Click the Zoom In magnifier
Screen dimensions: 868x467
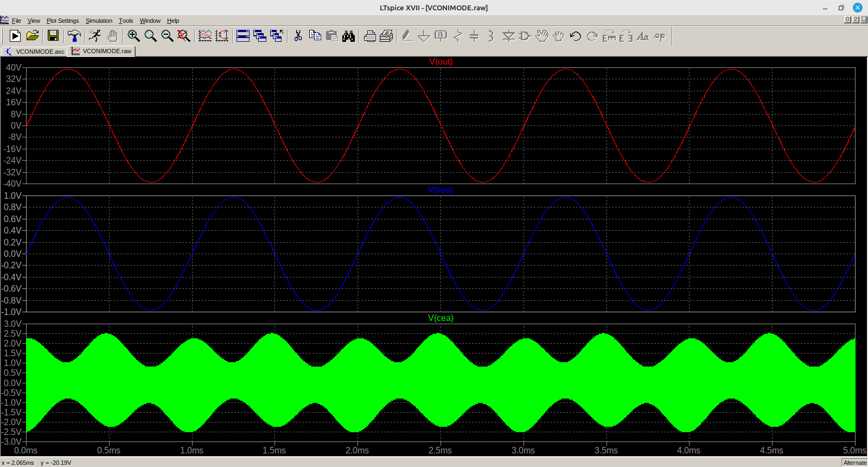click(133, 36)
